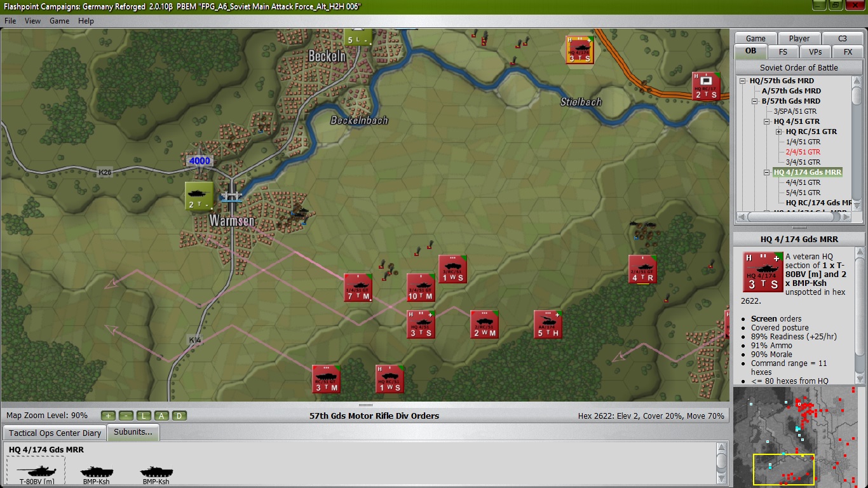This screenshot has width=868, height=488.
Task: Select 5/4/51 GTR in the tree
Action: pyautogui.click(x=803, y=193)
